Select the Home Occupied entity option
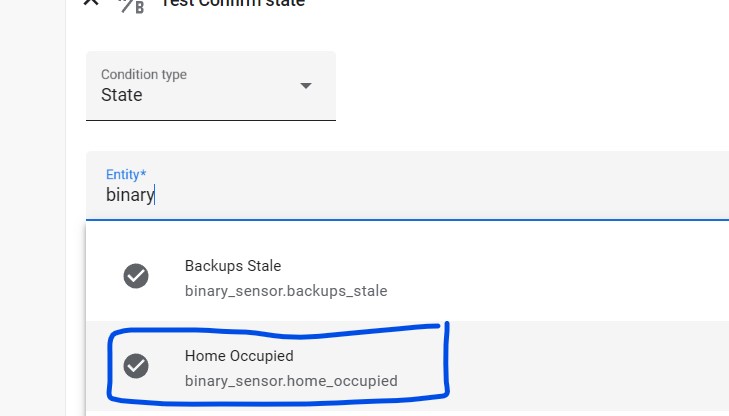This screenshot has width=729, height=416. [239, 356]
